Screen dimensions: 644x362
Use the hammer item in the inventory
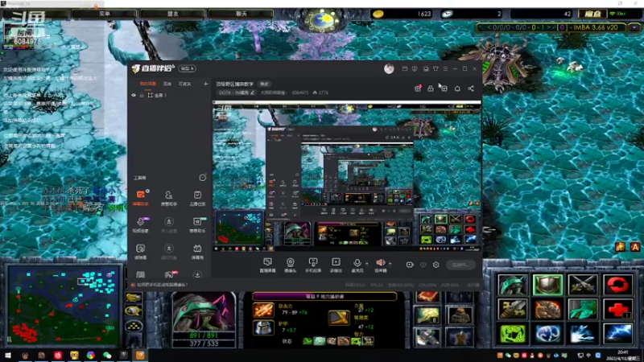point(427,337)
